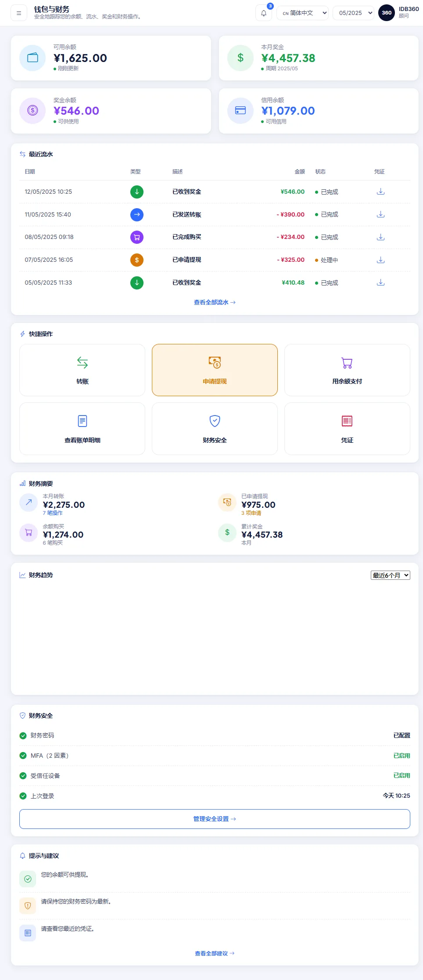Click the 今天 10:25 last login value
The image size is (423, 980).
click(396, 796)
